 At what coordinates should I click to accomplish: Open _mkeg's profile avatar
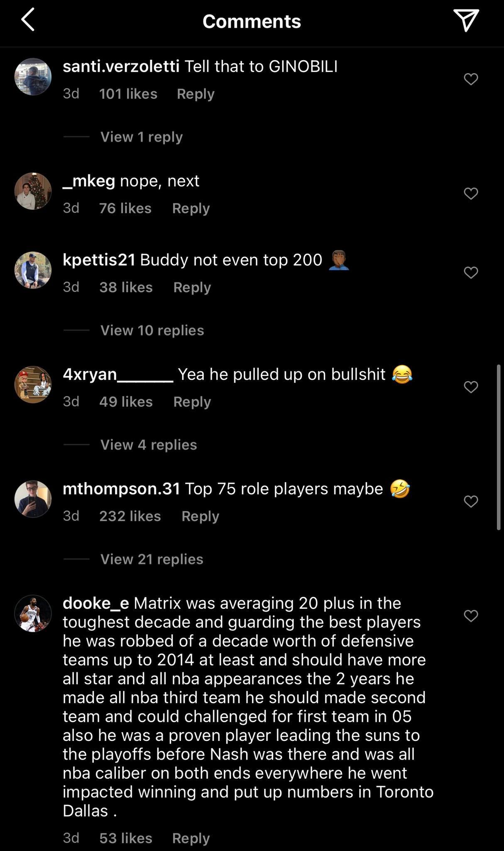click(x=33, y=191)
